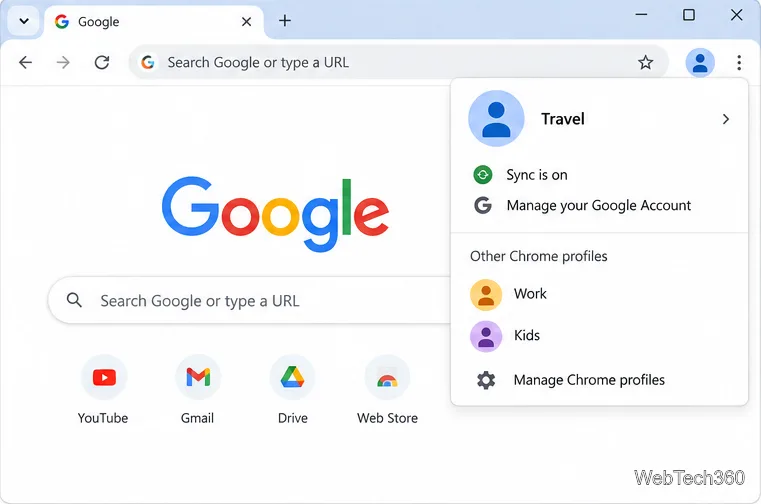Image resolution: width=761 pixels, height=504 pixels.
Task: Close the Google tab
Action: coord(246,21)
